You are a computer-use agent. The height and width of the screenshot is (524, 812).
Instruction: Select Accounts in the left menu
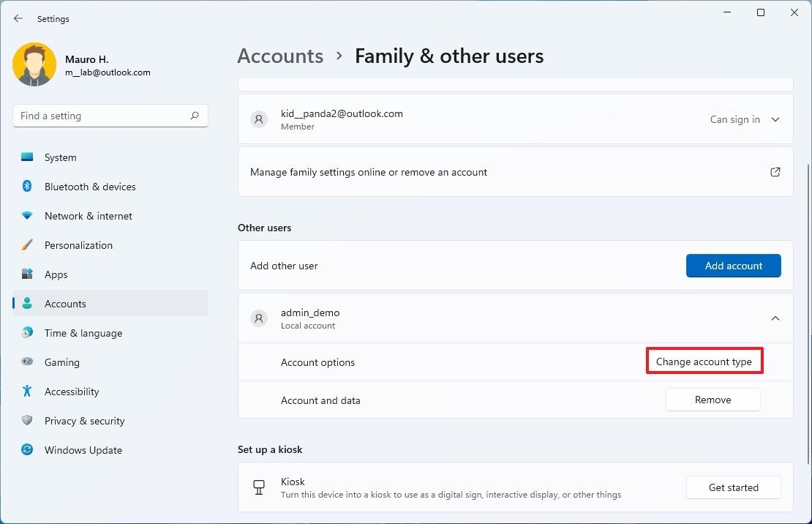(x=65, y=304)
